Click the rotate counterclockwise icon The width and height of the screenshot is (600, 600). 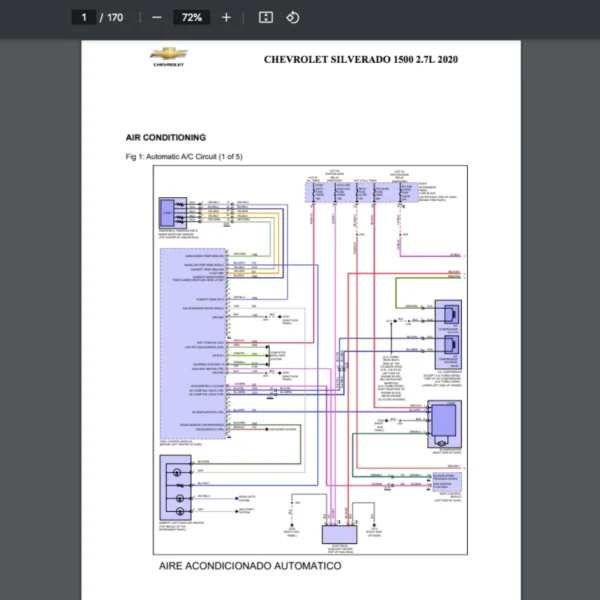[x=293, y=17]
